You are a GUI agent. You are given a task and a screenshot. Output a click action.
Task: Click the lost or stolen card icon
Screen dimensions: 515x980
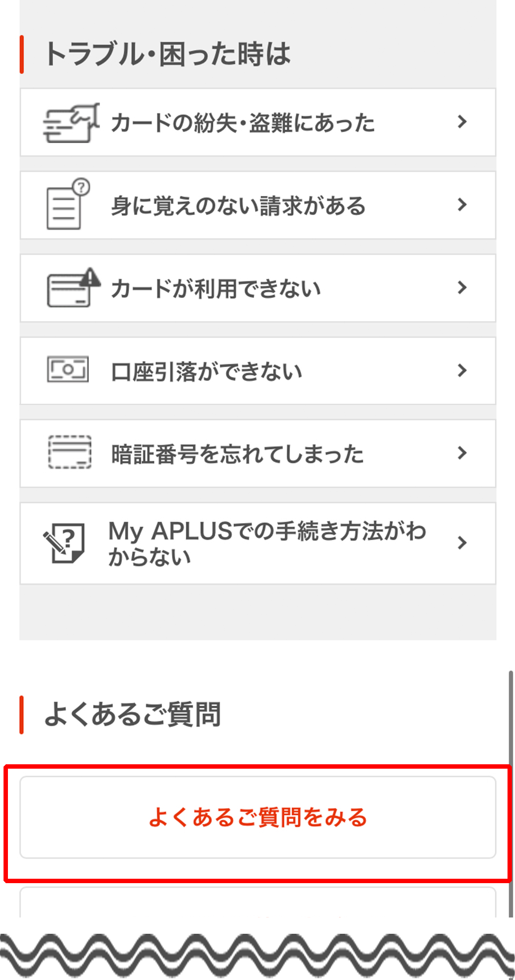71,123
